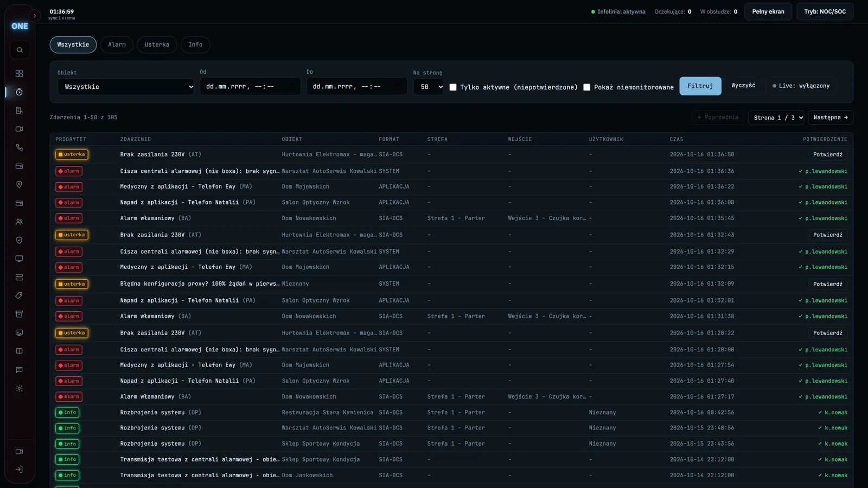Image resolution: width=868 pixels, height=488 pixels.
Task: Click the Od date-time input field
Action: pos(250,87)
